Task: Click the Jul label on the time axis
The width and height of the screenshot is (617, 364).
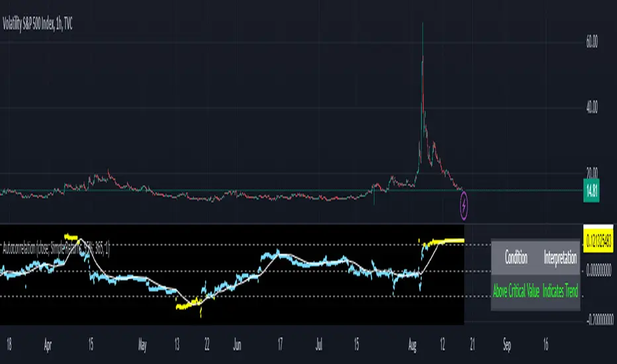Action: [319, 345]
